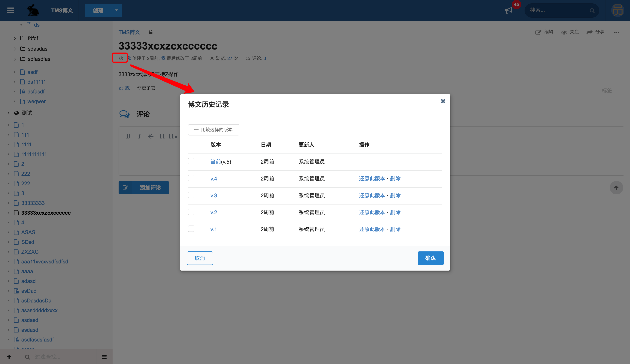Open the ds11111 page in sidebar
The width and height of the screenshot is (630, 364).
36,82
